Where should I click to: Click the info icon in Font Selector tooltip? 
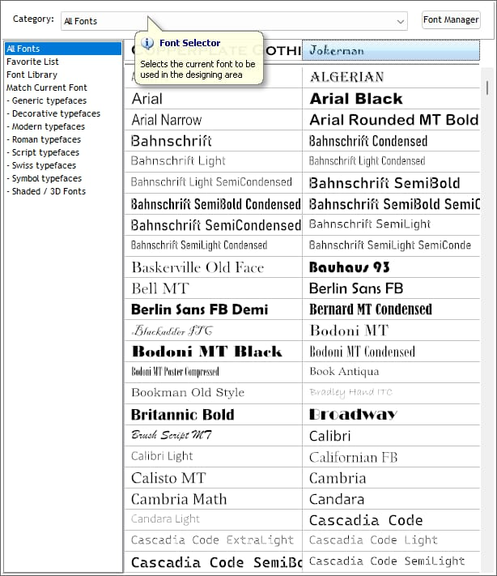tap(147, 43)
